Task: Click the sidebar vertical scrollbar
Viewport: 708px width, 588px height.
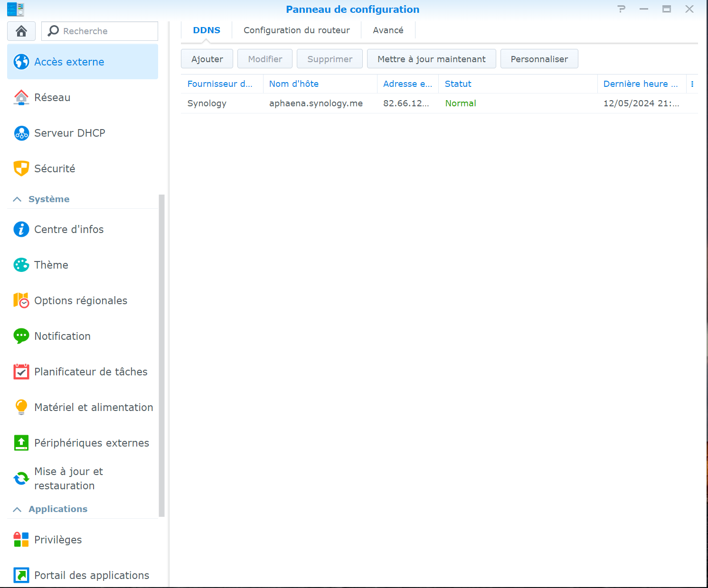Action: [161, 355]
